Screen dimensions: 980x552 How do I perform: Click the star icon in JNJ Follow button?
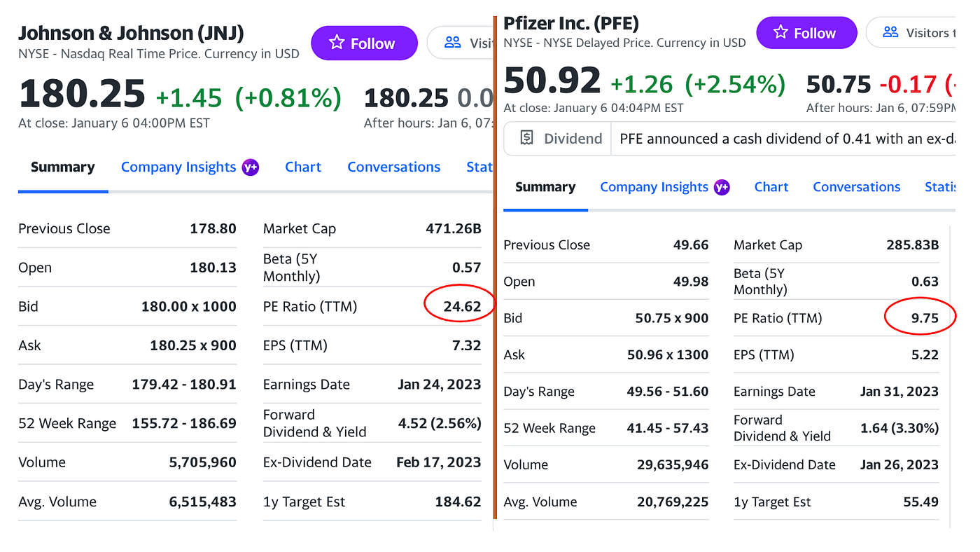pos(337,43)
